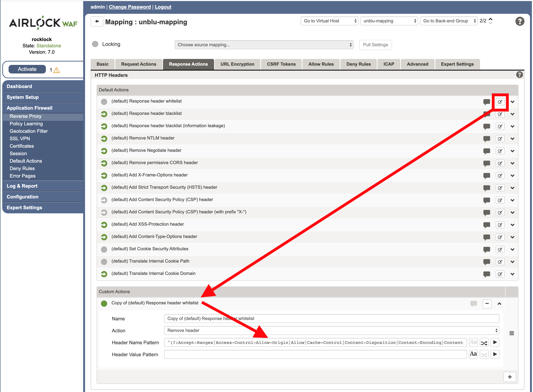Toggle status of Response header blacklist action
The width and height of the screenshot is (533, 392).
(104, 114)
